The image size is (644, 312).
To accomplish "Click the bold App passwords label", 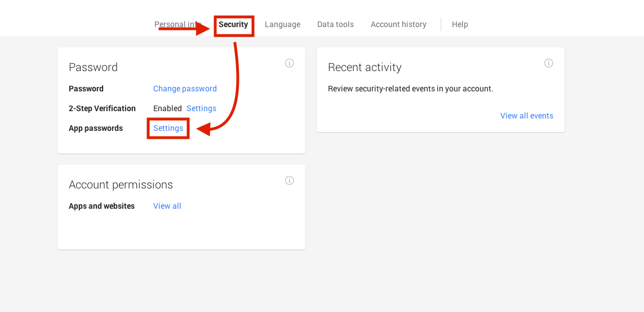I will [96, 128].
